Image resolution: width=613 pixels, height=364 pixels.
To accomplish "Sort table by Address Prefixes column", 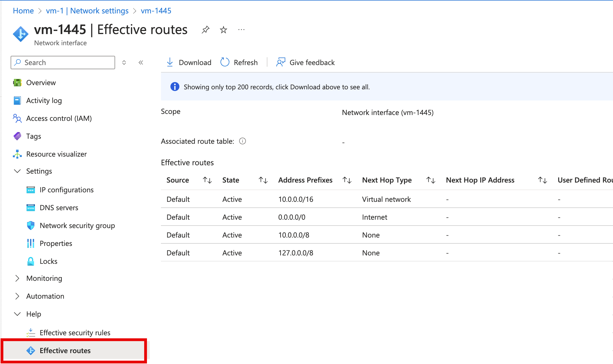I will (x=347, y=180).
